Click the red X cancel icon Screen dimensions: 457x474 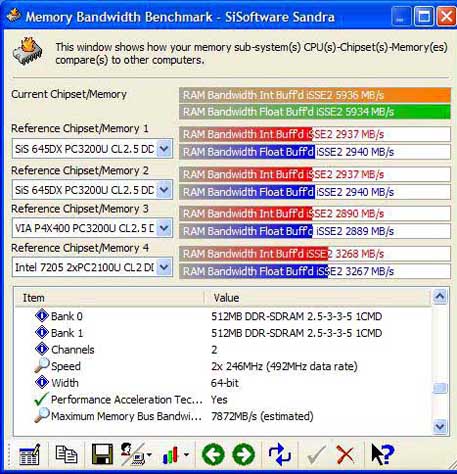345,455
